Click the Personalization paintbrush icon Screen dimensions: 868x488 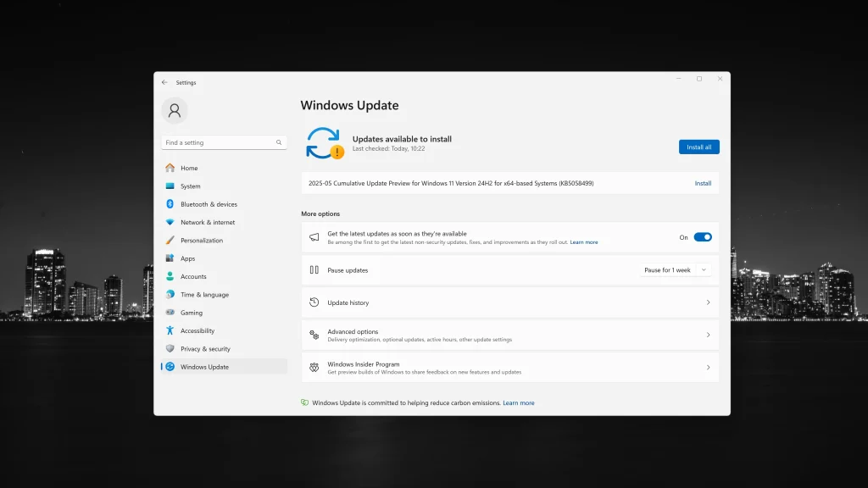click(x=170, y=240)
